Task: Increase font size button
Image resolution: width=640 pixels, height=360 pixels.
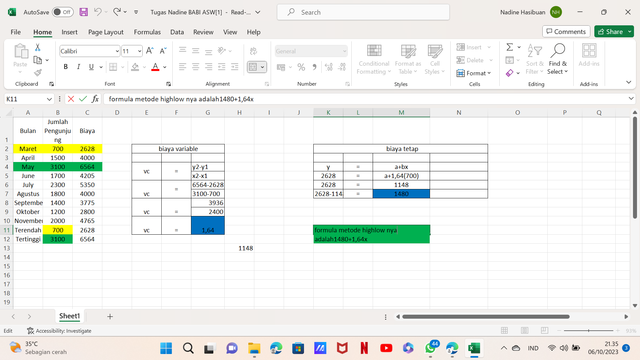Action: (x=149, y=51)
